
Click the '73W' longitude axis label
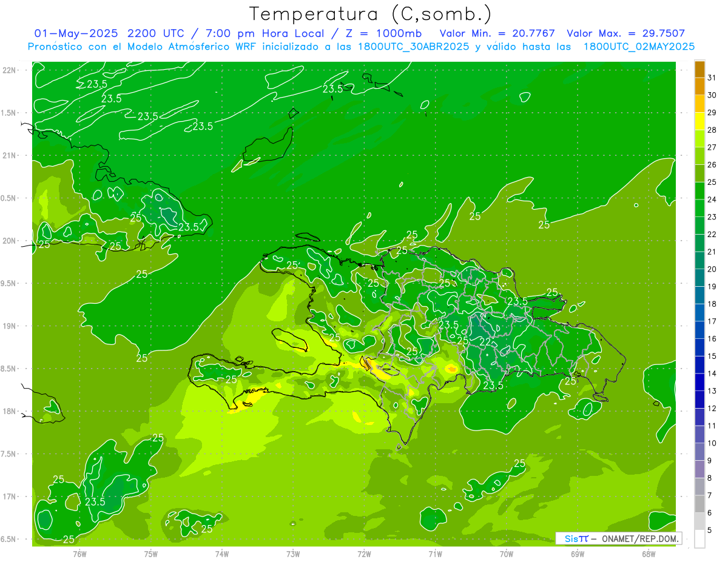[293, 554]
